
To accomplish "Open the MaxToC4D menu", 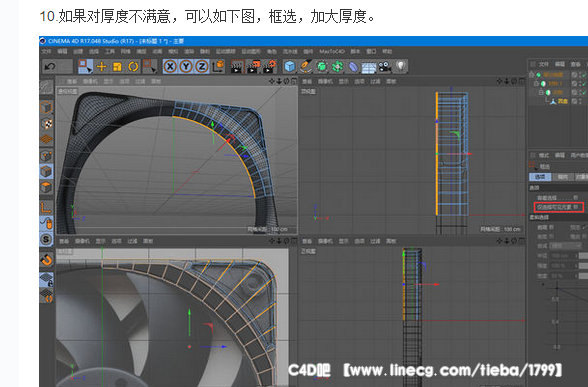I will (332, 51).
